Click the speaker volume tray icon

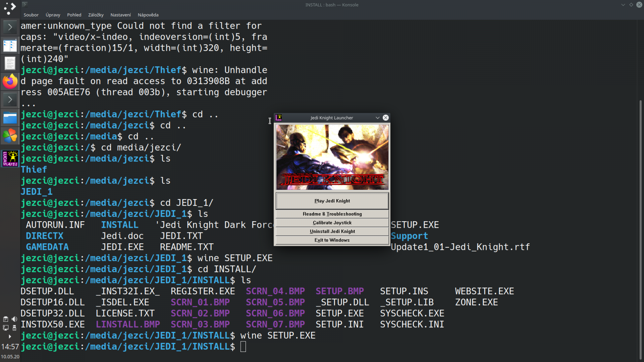click(x=14, y=319)
